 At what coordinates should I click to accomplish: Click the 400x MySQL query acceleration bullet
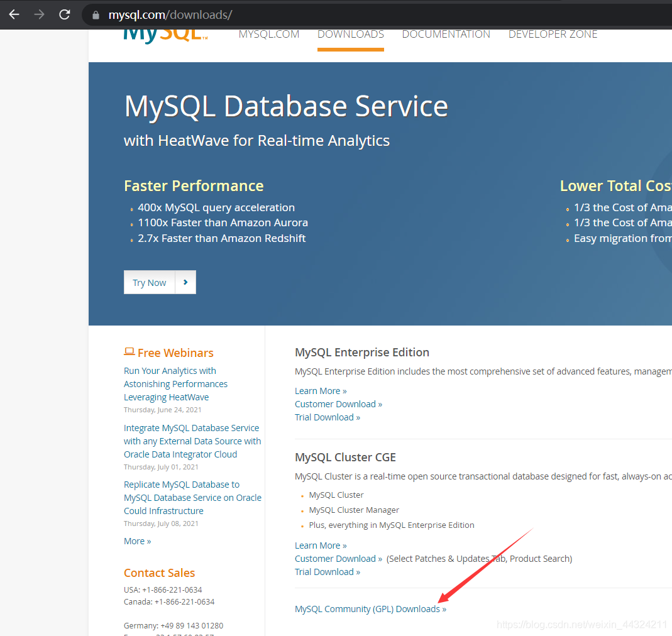pos(216,207)
